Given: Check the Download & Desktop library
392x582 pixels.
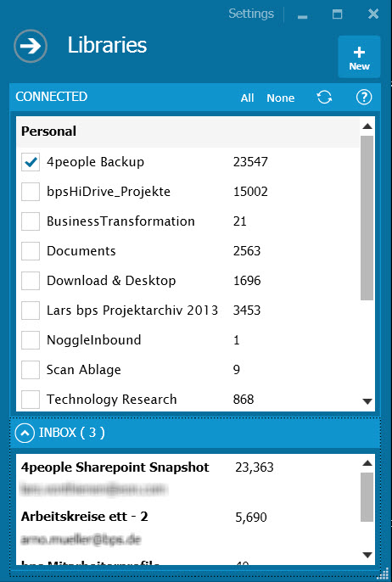Looking at the screenshot, I should tap(31, 281).
